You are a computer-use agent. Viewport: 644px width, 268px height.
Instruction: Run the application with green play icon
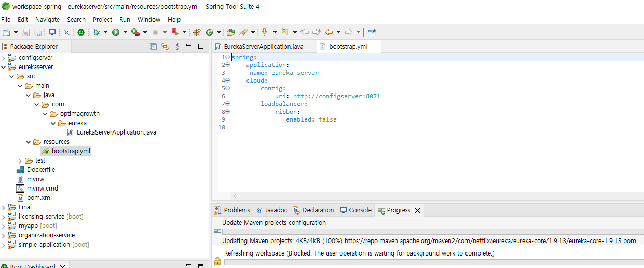116,32
